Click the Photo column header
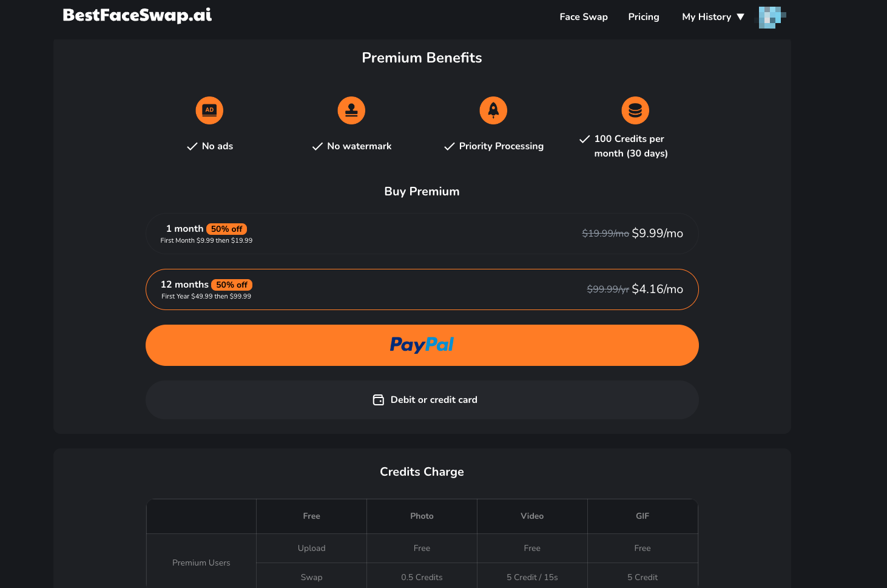The image size is (887, 588). pos(422,516)
